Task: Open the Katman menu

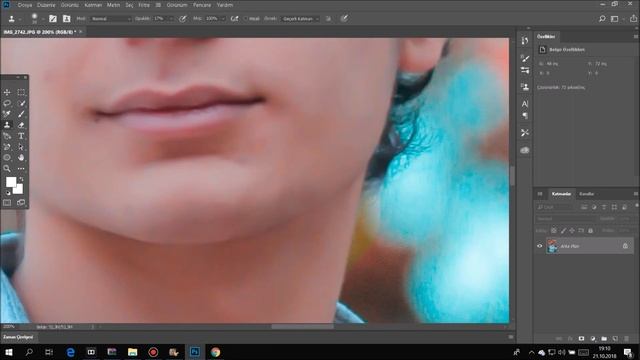Action: tap(93, 5)
